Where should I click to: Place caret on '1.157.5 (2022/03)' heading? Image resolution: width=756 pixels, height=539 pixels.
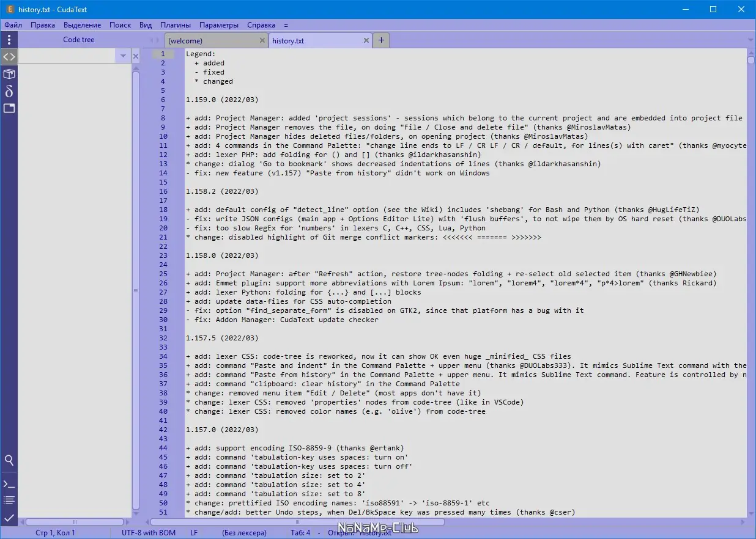(222, 338)
